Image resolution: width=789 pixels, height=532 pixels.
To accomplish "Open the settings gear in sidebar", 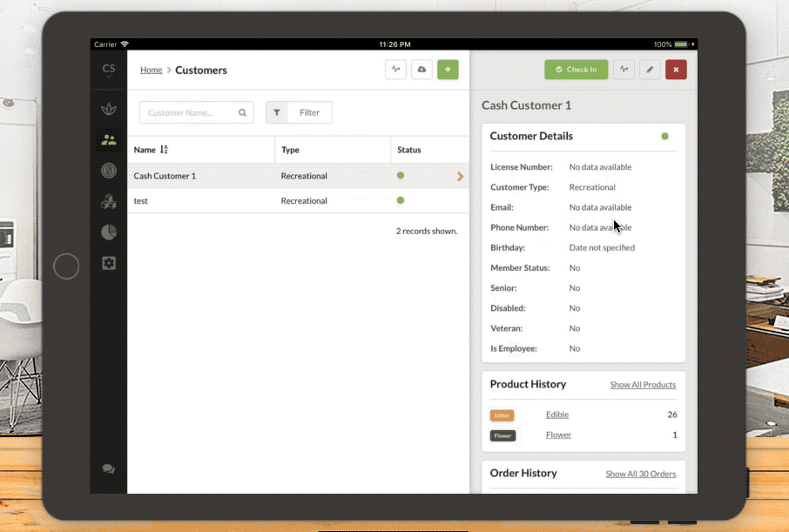I will (x=109, y=263).
